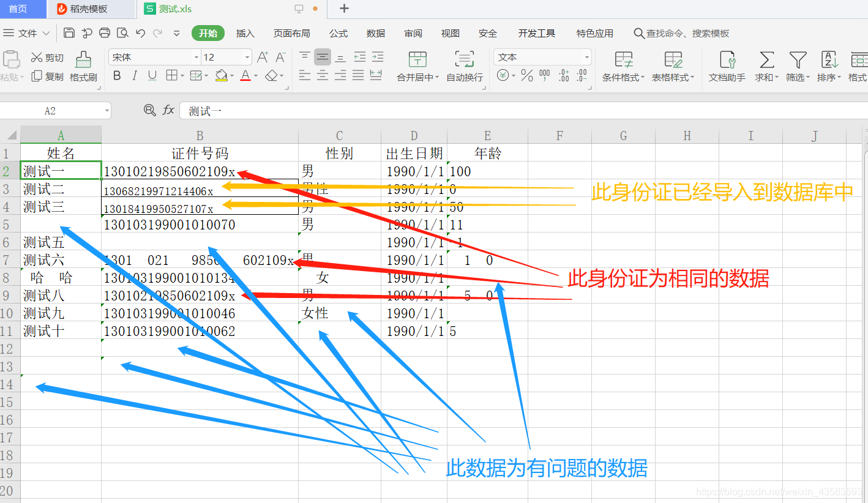Select row 5 header
Viewport: 868px width, 503px height.
(10, 225)
